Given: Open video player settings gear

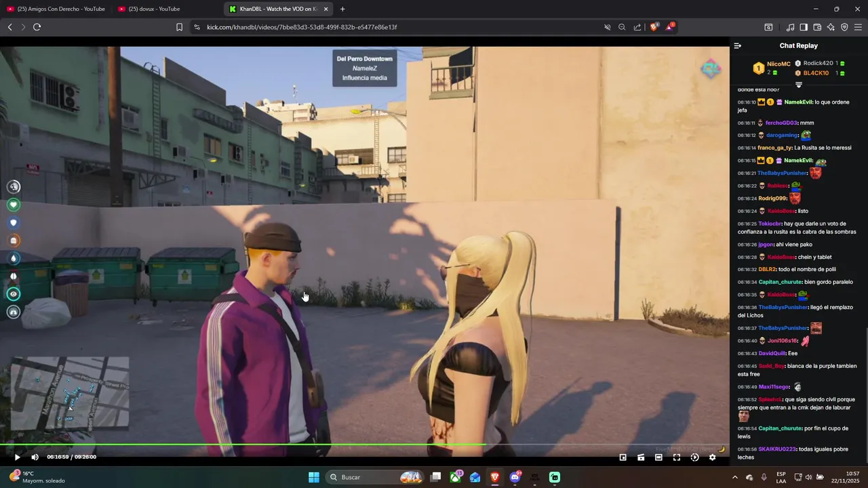Looking at the screenshot, I should (x=712, y=457).
